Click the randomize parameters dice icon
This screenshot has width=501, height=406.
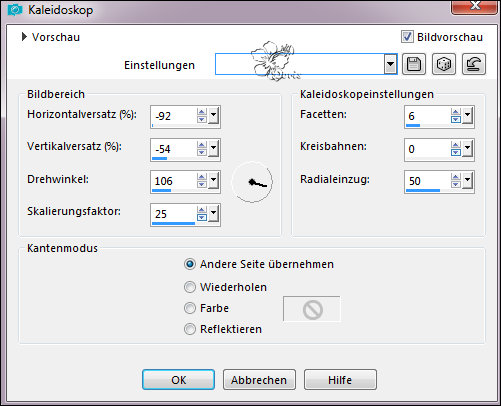[444, 64]
